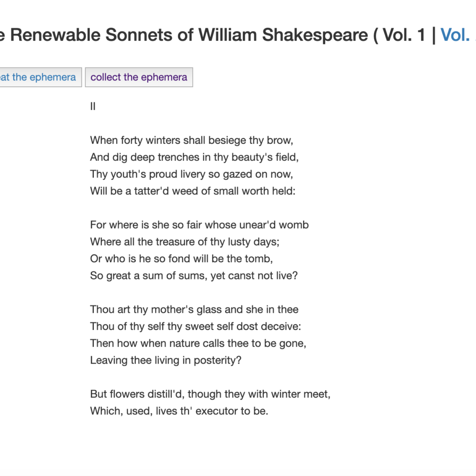Click the line mentioning "unear'd womb"
The width and height of the screenshot is (476, 476).
coord(199,225)
